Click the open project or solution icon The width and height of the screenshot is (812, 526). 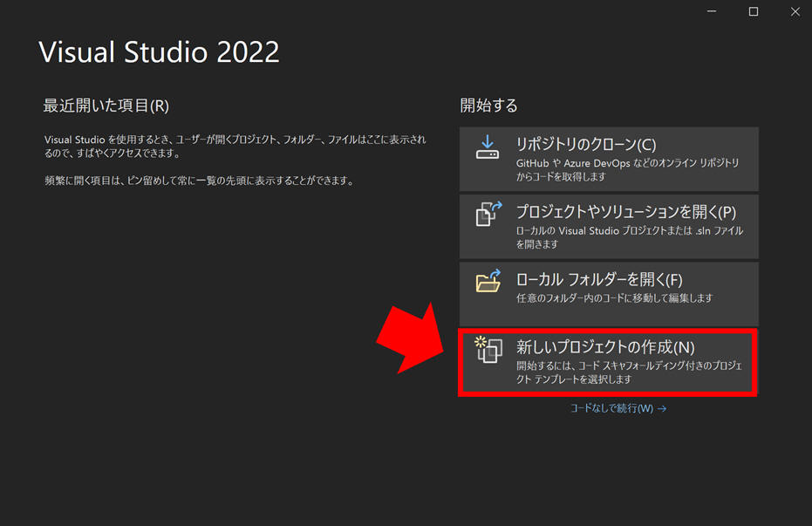click(x=488, y=214)
